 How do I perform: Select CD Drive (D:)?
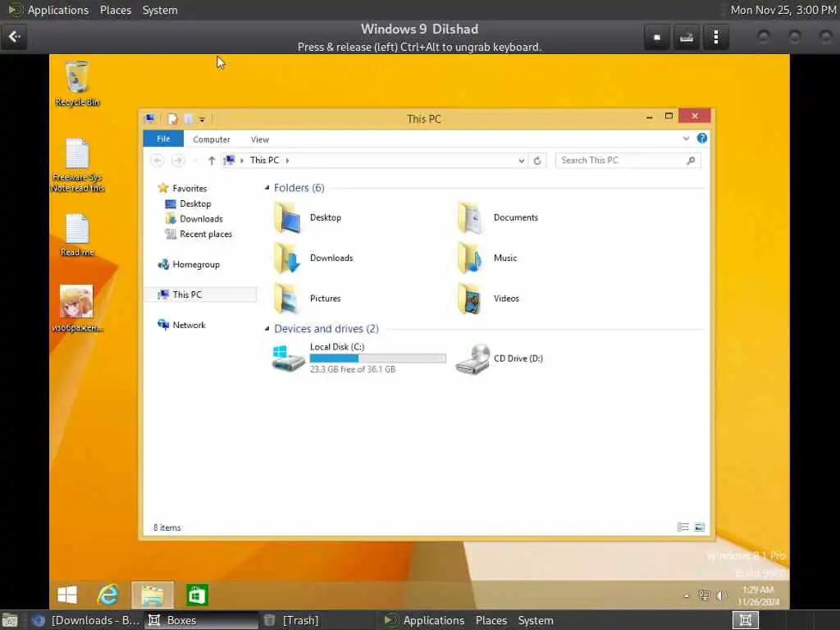(x=500, y=358)
